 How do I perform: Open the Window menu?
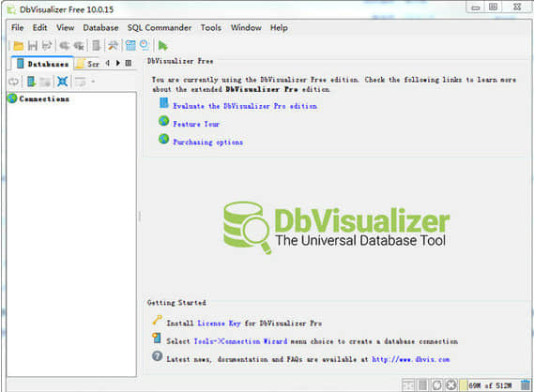246,27
